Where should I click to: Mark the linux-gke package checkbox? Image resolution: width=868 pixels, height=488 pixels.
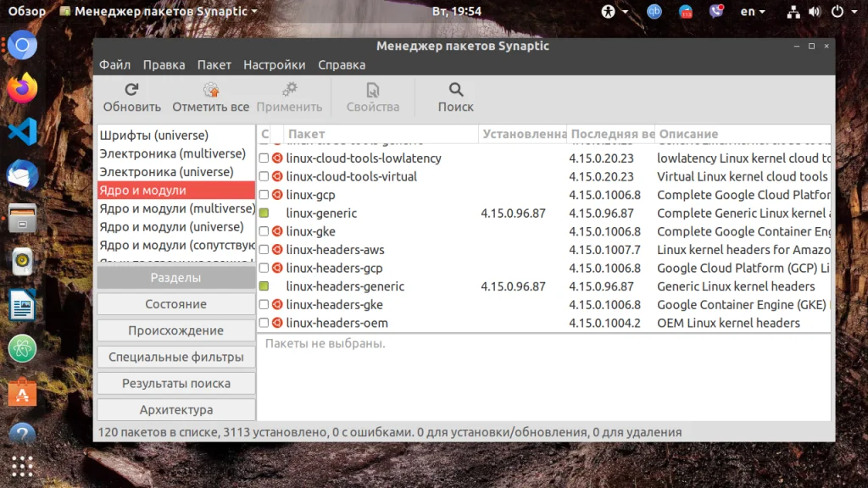click(264, 231)
